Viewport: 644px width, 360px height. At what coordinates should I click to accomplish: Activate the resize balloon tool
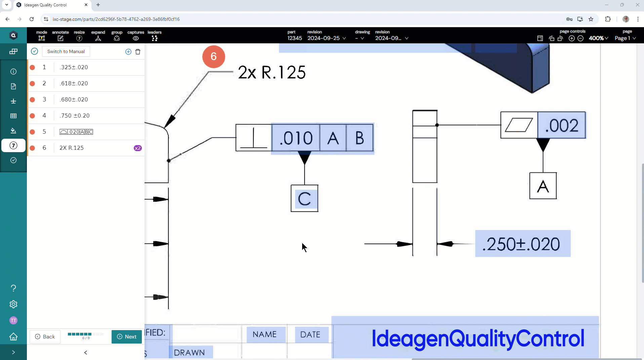point(79,38)
